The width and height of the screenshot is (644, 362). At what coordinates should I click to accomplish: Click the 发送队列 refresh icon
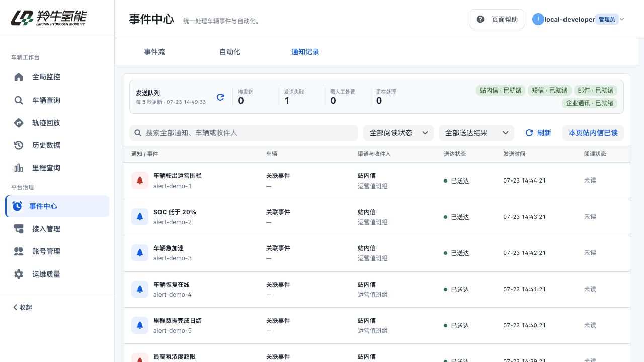pyautogui.click(x=220, y=97)
